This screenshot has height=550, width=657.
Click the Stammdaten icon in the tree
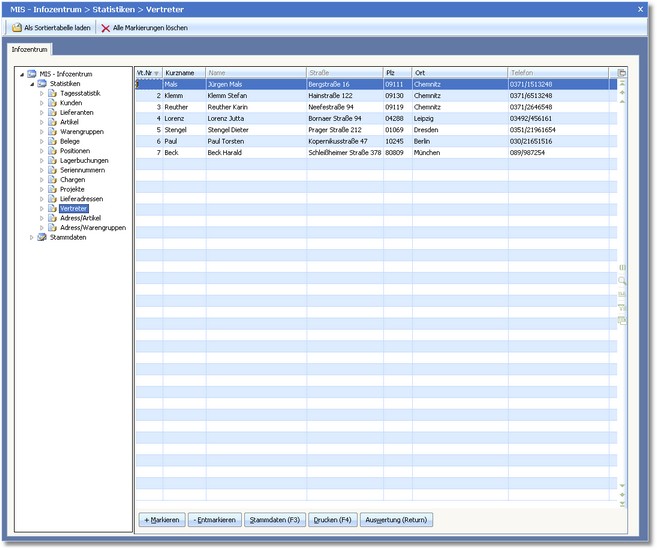click(41, 237)
